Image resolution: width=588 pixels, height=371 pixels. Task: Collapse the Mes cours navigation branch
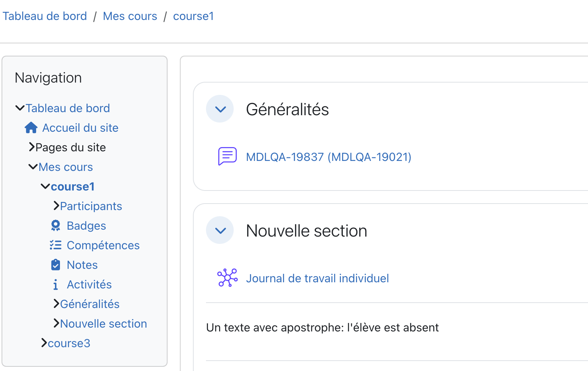click(x=33, y=167)
